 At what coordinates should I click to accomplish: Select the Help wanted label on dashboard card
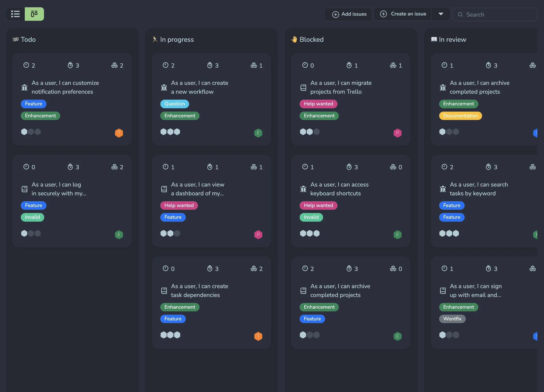pos(179,205)
